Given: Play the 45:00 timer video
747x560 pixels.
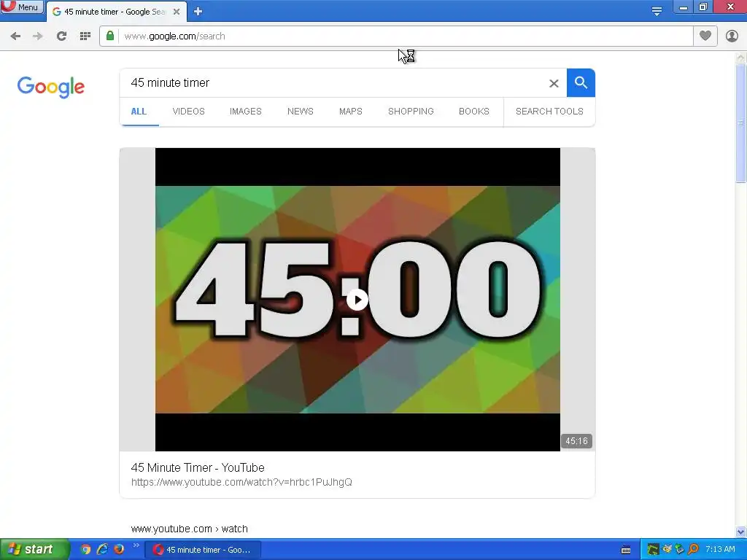Looking at the screenshot, I should pyautogui.click(x=357, y=300).
